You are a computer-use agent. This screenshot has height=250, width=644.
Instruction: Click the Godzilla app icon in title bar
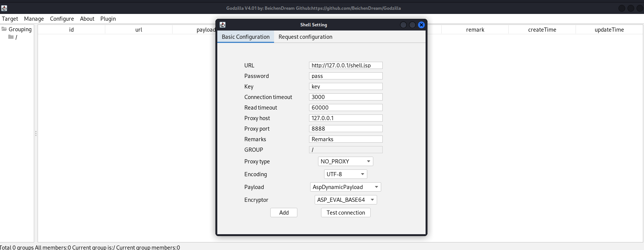pos(4,8)
